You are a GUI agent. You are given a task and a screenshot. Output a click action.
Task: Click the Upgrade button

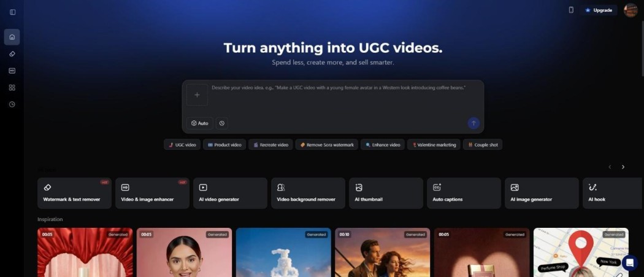pos(599,10)
